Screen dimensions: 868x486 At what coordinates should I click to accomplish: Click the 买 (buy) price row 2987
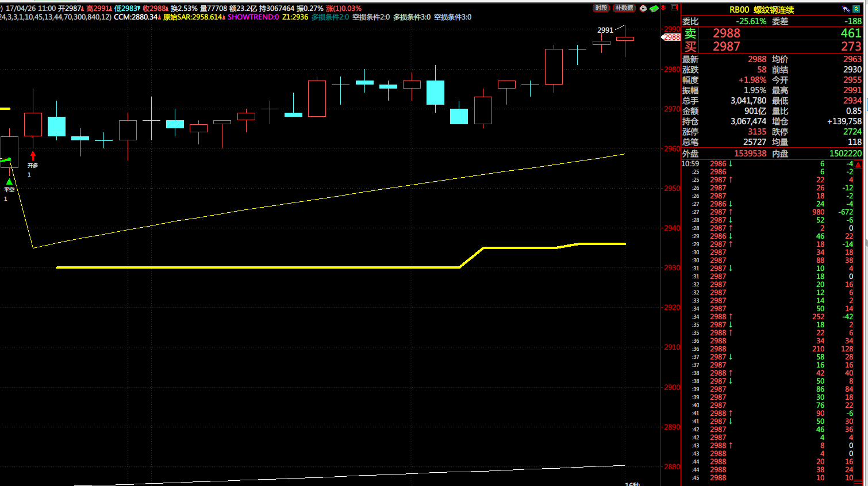[727, 47]
